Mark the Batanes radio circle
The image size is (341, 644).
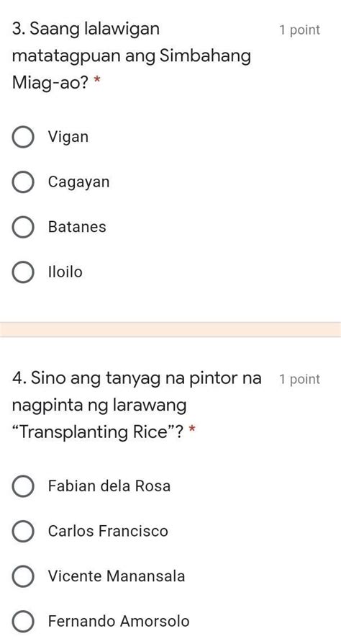pyautogui.click(x=22, y=227)
